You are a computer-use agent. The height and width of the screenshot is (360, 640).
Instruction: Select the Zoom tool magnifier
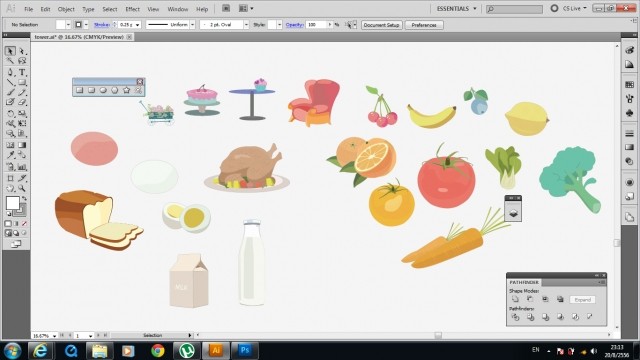point(22,188)
